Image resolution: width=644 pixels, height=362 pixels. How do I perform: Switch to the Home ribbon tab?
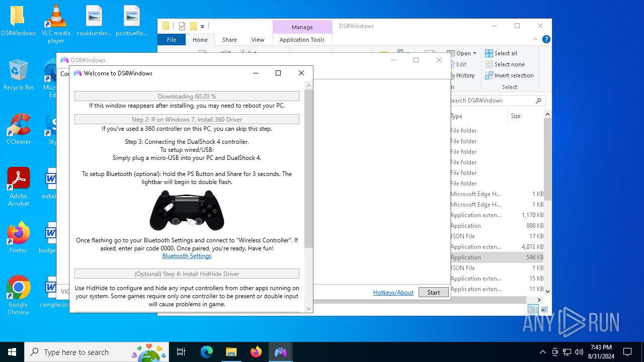tap(200, 40)
